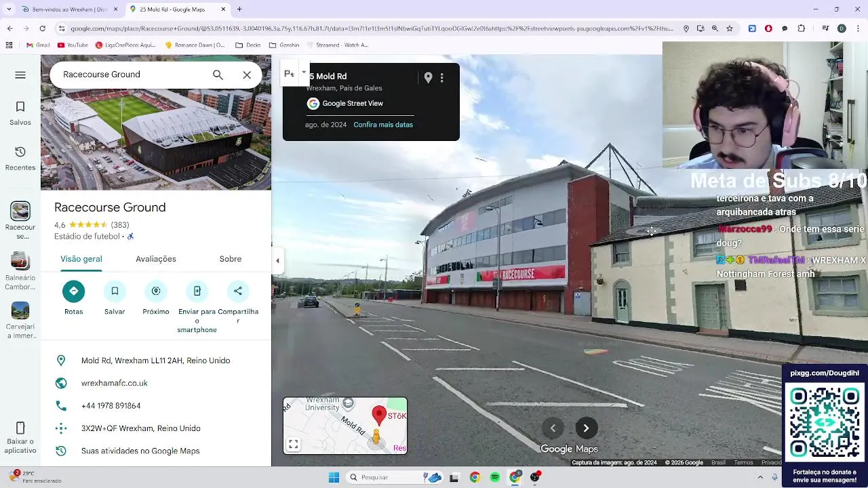This screenshot has width=868, height=488.
Task: Expand the Street View back dropdown arrow
Action: (x=304, y=73)
